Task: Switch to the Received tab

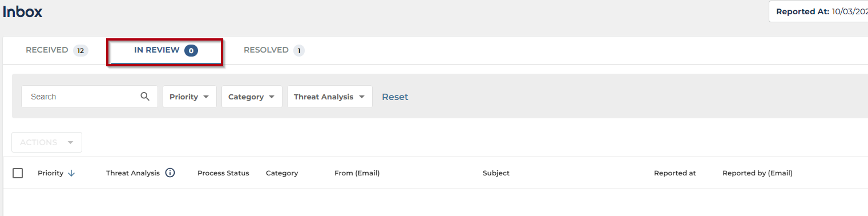Action: click(x=56, y=50)
